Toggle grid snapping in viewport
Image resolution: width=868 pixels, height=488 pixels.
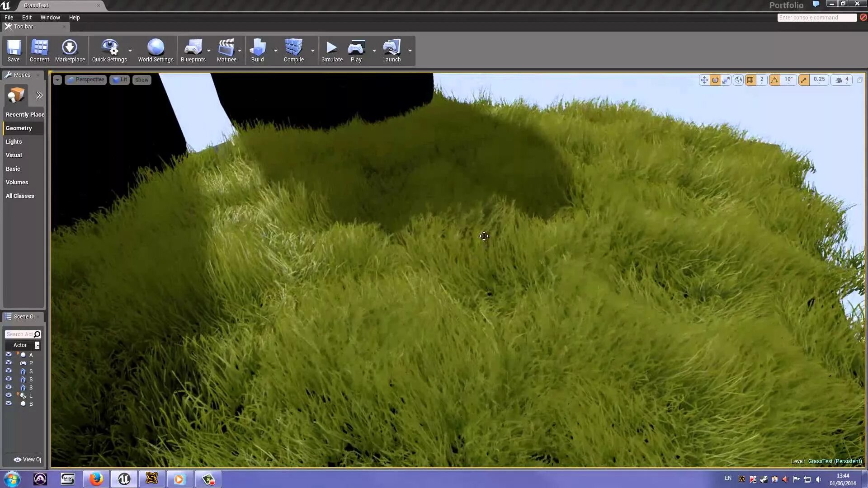coord(750,80)
